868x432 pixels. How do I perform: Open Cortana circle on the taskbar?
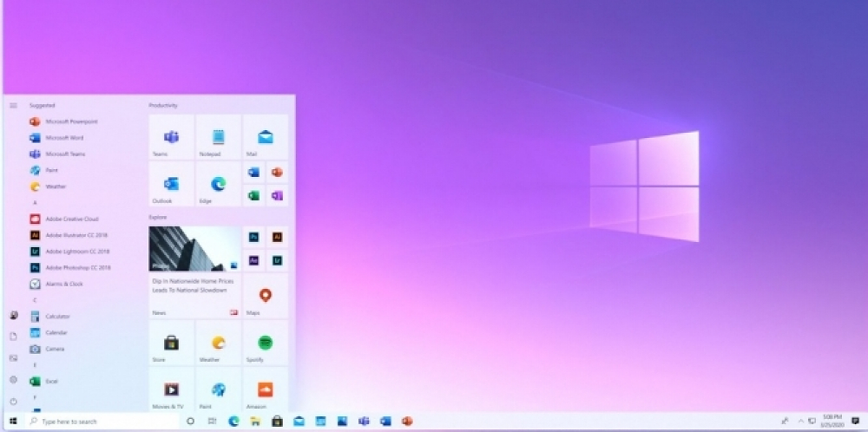point(190,422)
